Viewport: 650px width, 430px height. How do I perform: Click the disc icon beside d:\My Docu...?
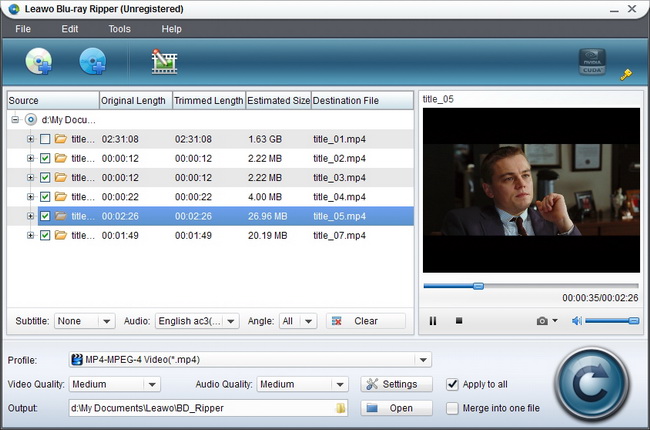point(31,119)
